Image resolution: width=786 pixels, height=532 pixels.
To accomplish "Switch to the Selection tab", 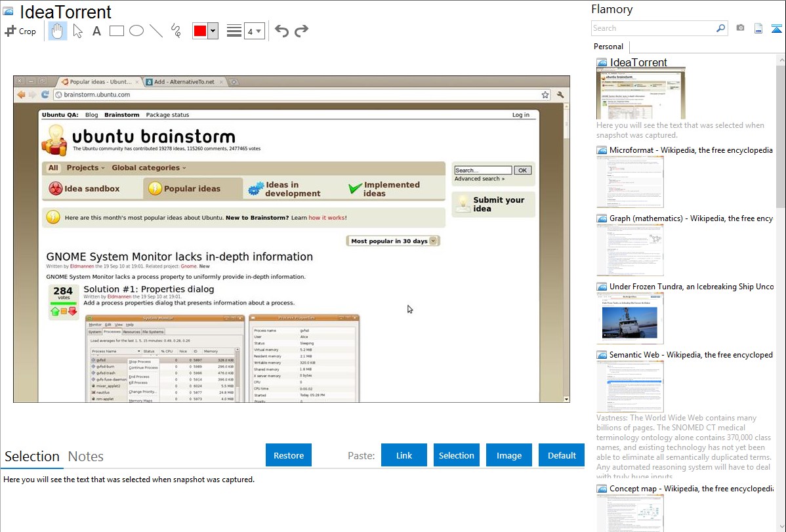I will point(32,457).
